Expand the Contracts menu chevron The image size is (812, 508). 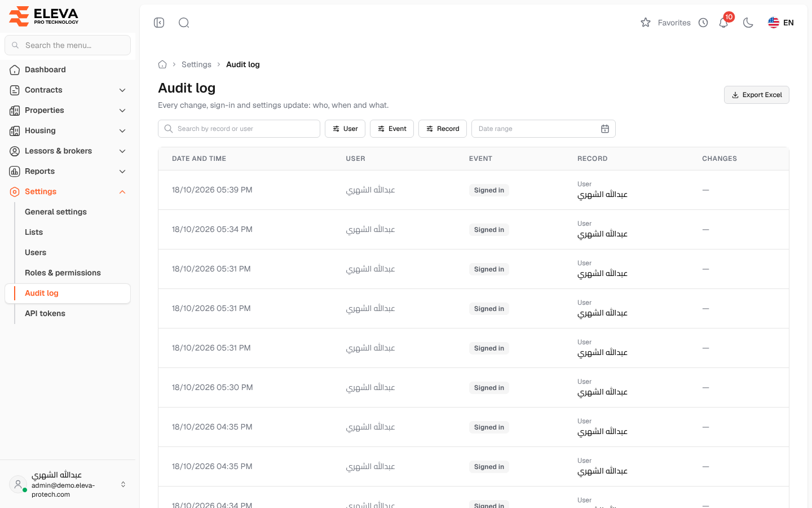pos(122,90)
